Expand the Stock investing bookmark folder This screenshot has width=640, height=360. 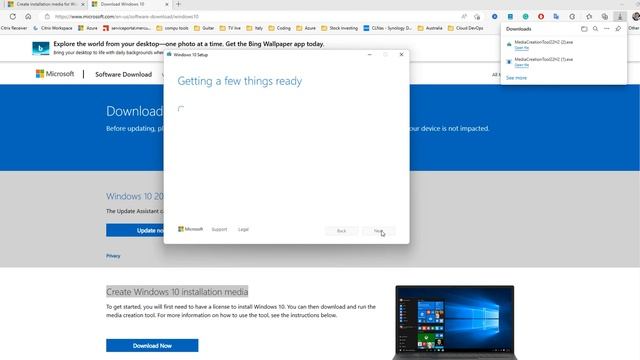(x=340, y=28)
